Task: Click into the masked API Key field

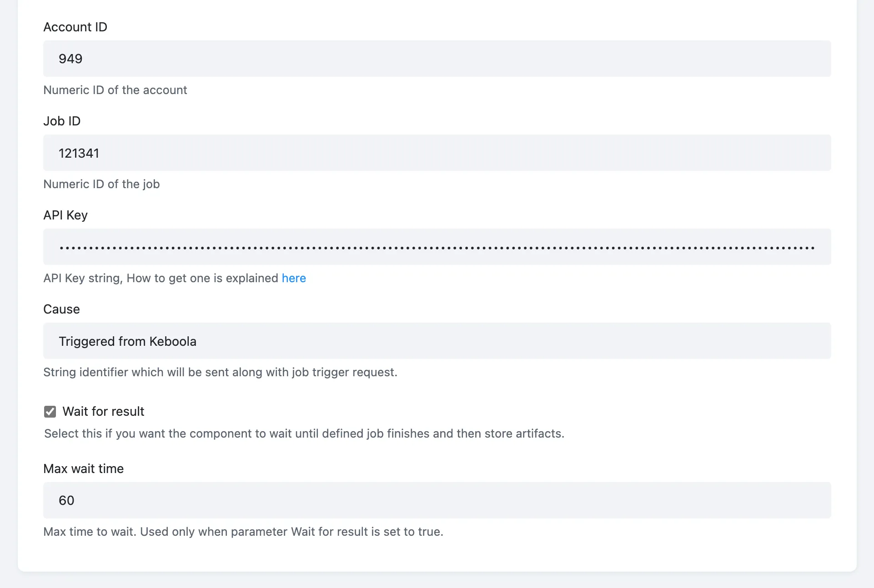Action: point(437,247)
